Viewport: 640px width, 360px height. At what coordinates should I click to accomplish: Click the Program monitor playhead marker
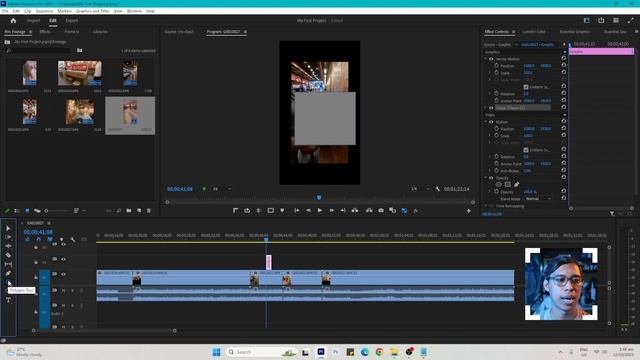pos(319,198)
